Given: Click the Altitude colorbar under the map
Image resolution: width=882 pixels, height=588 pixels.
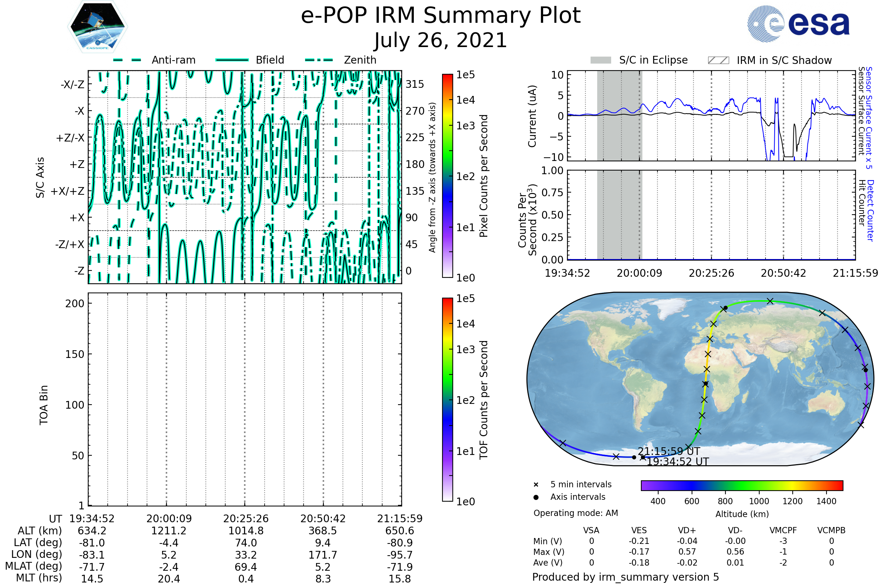Looking at the screenshot, I should (742, 485).
